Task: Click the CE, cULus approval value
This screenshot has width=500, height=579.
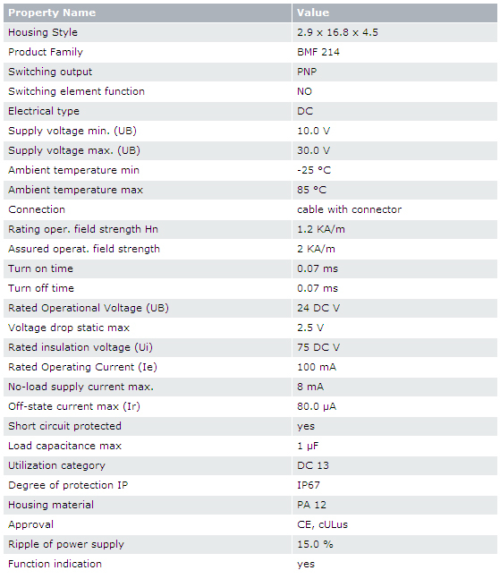Action: click(322, 525)
